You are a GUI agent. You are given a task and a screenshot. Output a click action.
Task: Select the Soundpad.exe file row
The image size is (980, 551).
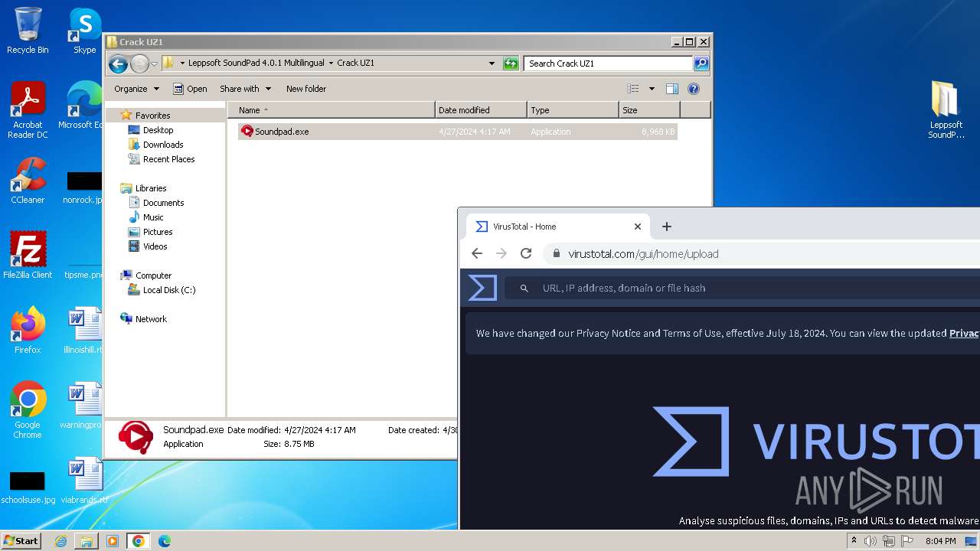pyautogui.click(x=458, y=132)
